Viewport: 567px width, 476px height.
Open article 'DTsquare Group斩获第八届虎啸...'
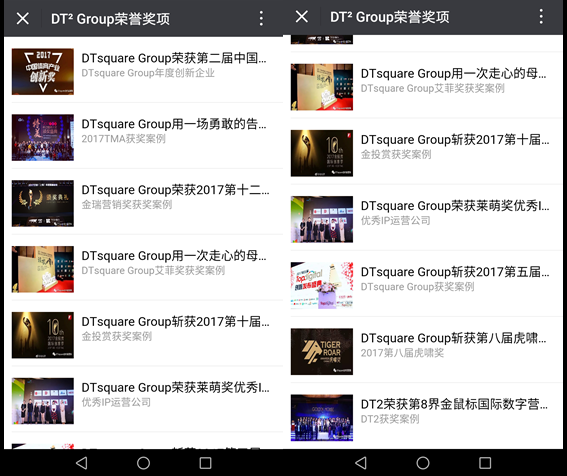pos(453,338)
